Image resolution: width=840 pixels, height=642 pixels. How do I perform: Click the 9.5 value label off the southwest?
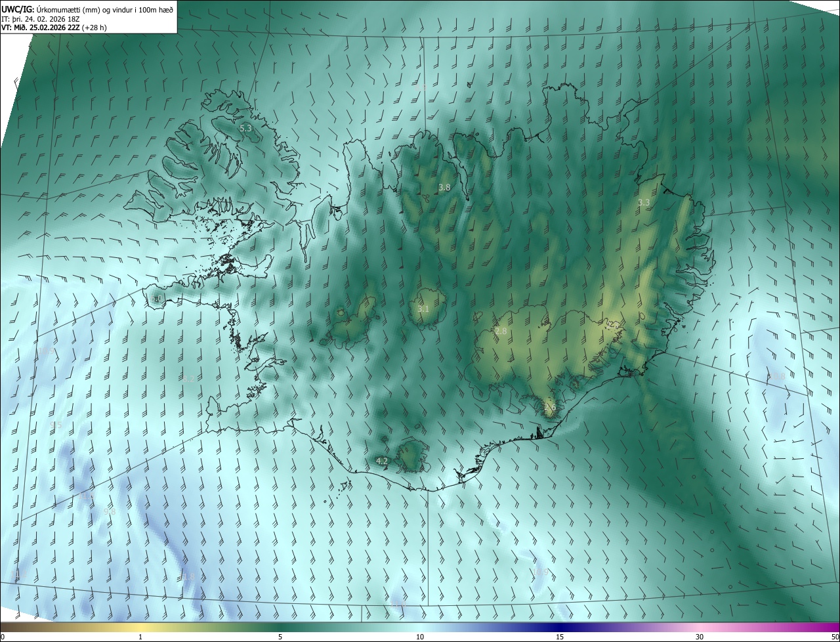click(56, 425)
